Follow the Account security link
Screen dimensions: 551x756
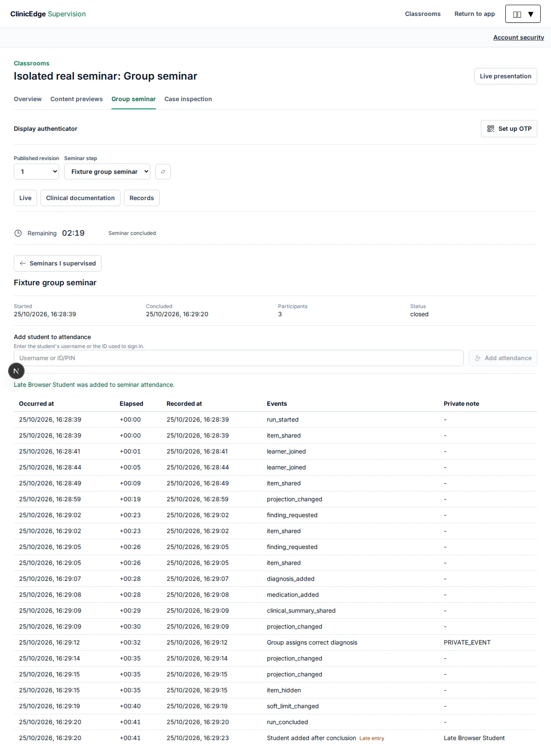coord(519,37)
